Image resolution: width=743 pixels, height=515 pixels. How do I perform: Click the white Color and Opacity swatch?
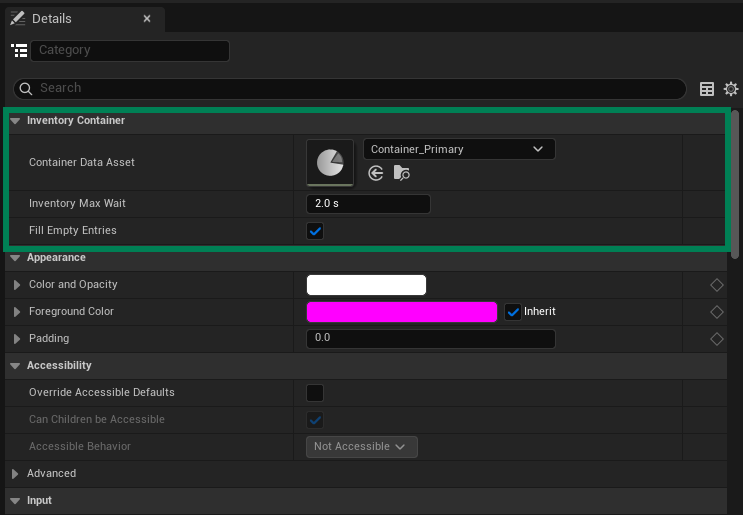click(366, 285)
